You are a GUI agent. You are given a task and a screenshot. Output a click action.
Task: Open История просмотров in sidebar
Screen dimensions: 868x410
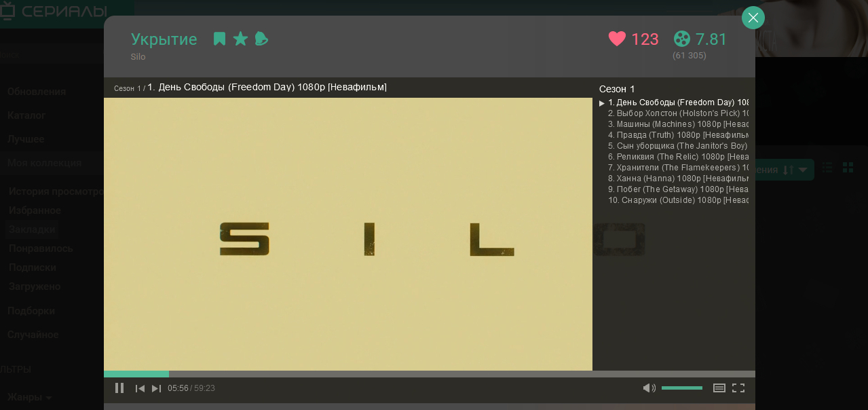point(56,191)
